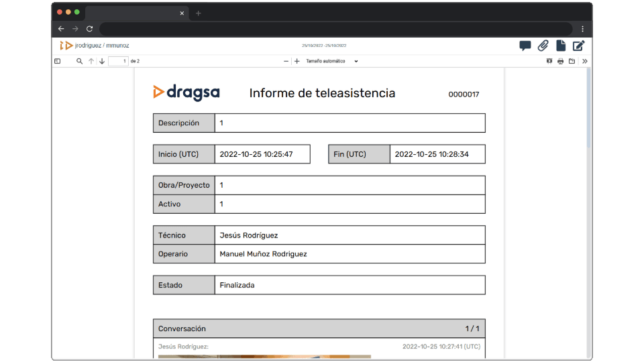
Task: Open browser three-dot menu
Action: click(582, 29)
